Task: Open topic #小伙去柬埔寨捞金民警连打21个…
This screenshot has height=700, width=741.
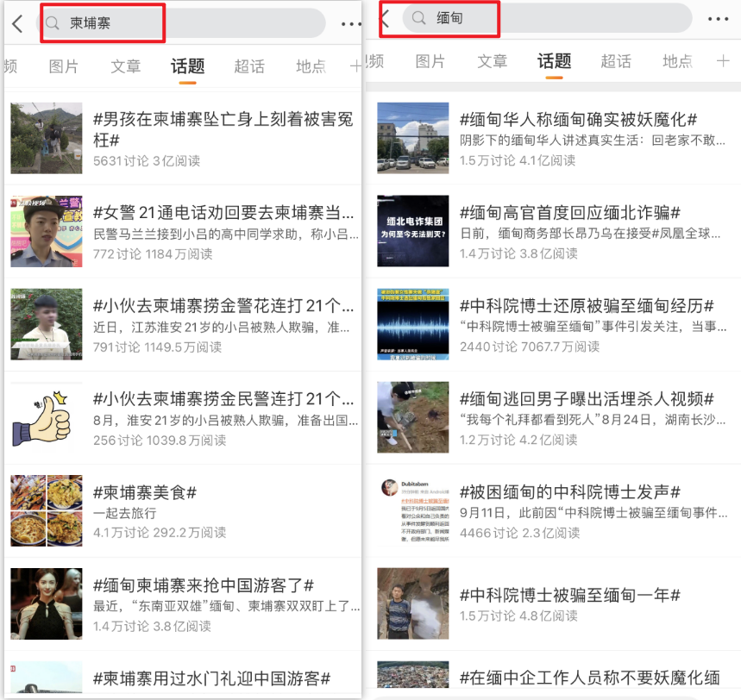Action: pos(223,399)
